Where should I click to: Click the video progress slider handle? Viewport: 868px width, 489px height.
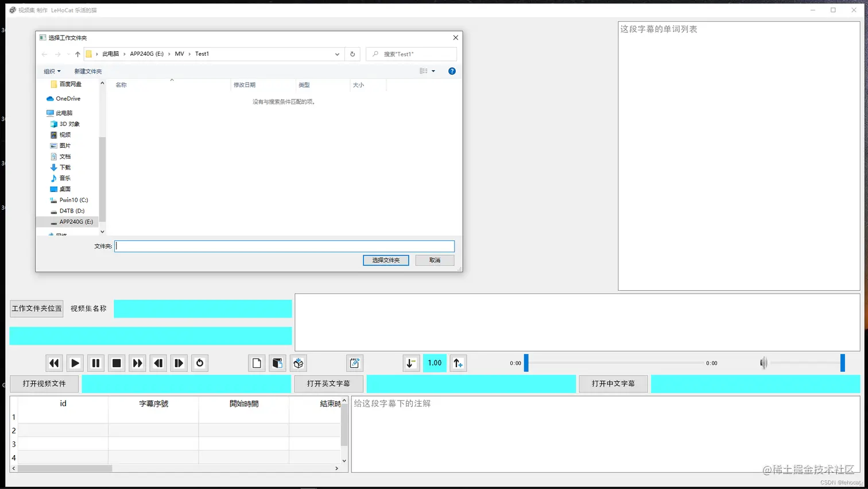coord(526,363)
